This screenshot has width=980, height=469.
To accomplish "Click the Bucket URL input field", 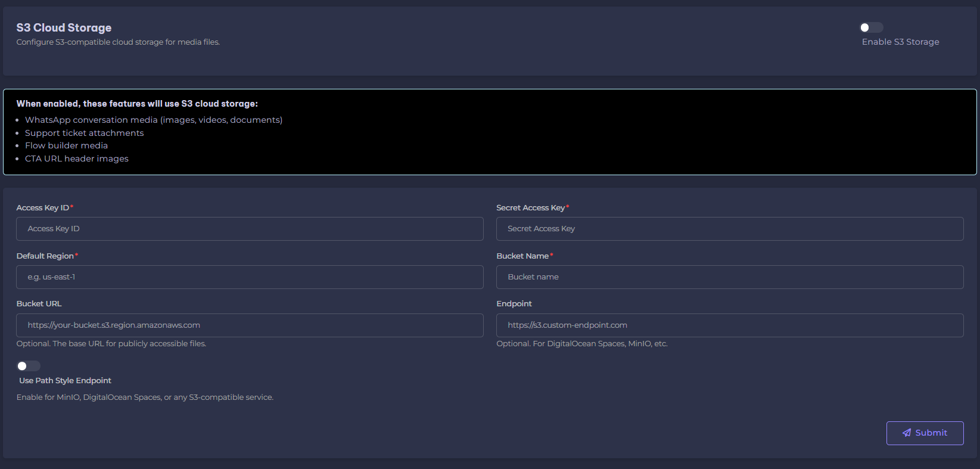I will pos(250,325).
